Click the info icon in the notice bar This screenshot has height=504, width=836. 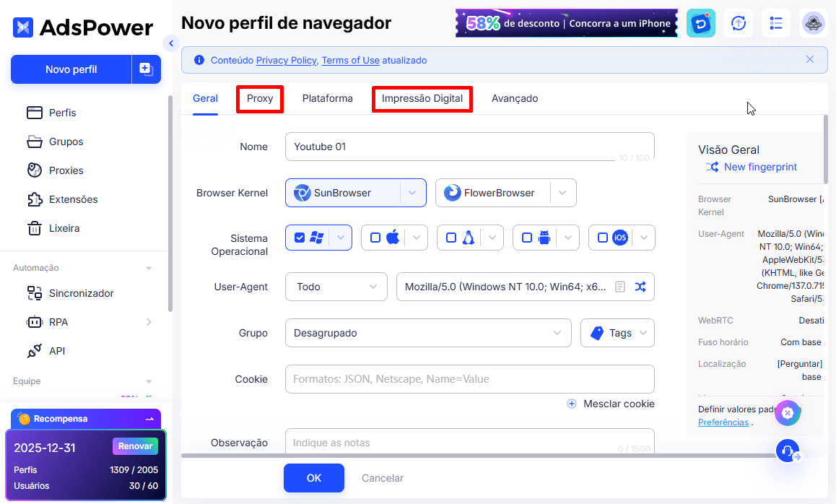199,60
